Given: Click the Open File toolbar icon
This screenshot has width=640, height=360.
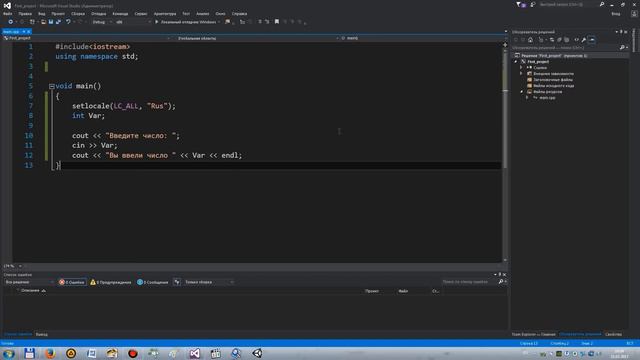Looking at the screenshot, I should pyautogui.click(x=43, y=22).
